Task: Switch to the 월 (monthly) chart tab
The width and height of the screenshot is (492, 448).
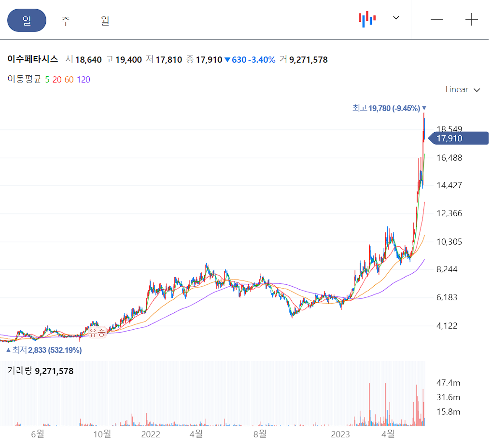Action: pos(105,21)
